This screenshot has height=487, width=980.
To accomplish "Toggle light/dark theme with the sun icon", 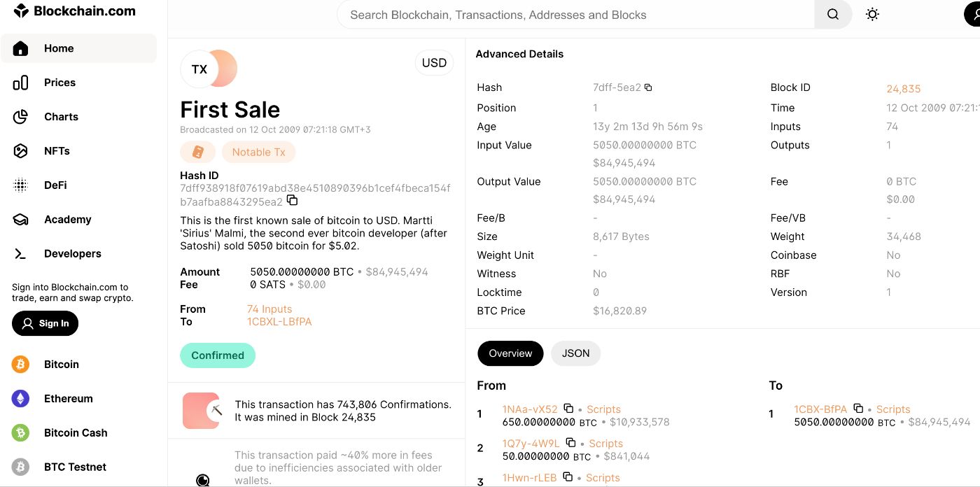I will (x=872, y=14).
